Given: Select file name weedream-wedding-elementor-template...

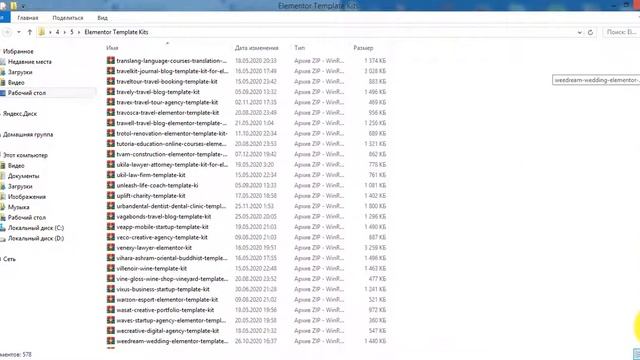Looking at the screenshot, I should (172, 341).
